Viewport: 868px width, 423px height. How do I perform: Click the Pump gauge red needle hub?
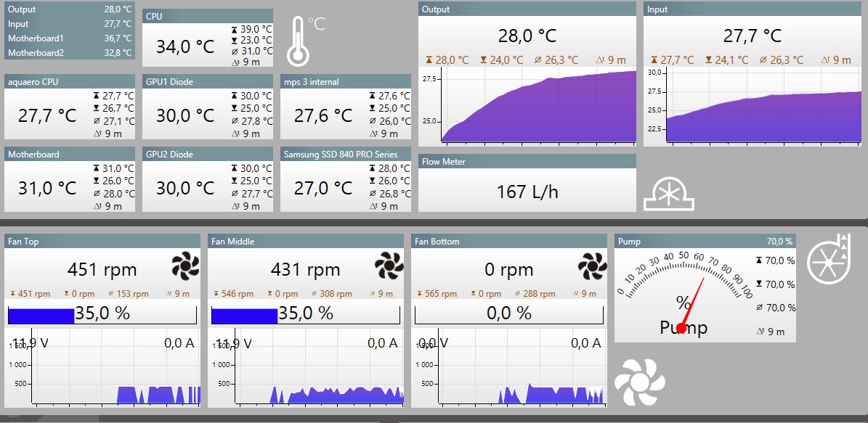[x=681, y=329]
